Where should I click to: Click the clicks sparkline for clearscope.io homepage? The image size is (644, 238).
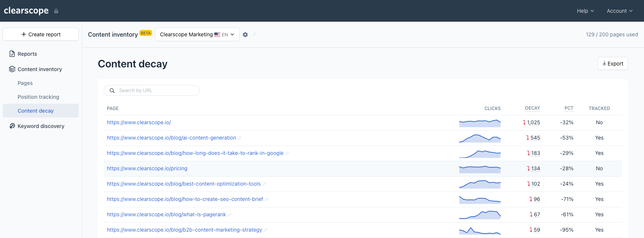(x=480, y=123)
